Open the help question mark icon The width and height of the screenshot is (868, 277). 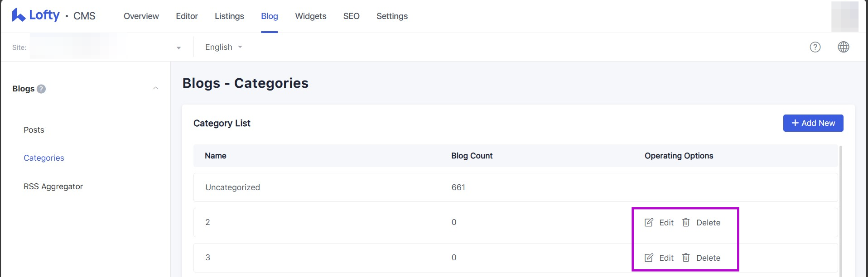(x=815, y=47)
